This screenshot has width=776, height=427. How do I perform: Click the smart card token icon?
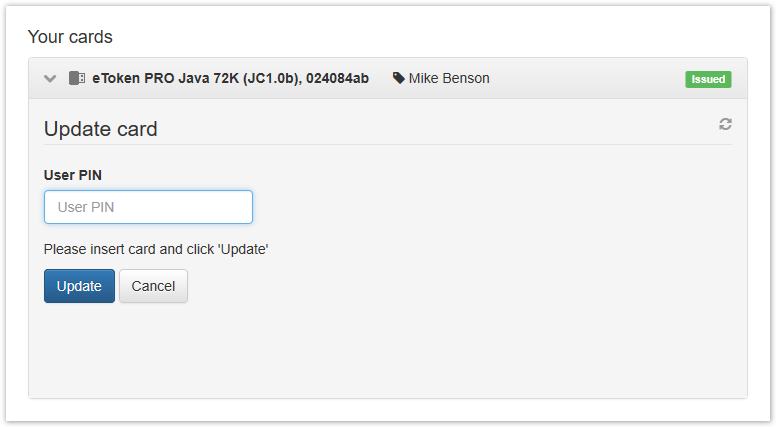(x=77, y=78)
